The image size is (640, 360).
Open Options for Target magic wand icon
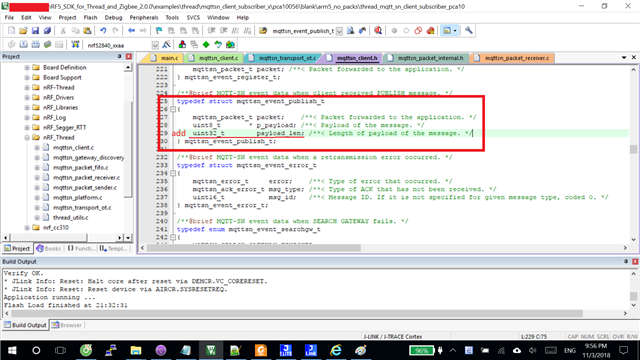point(166,44)
